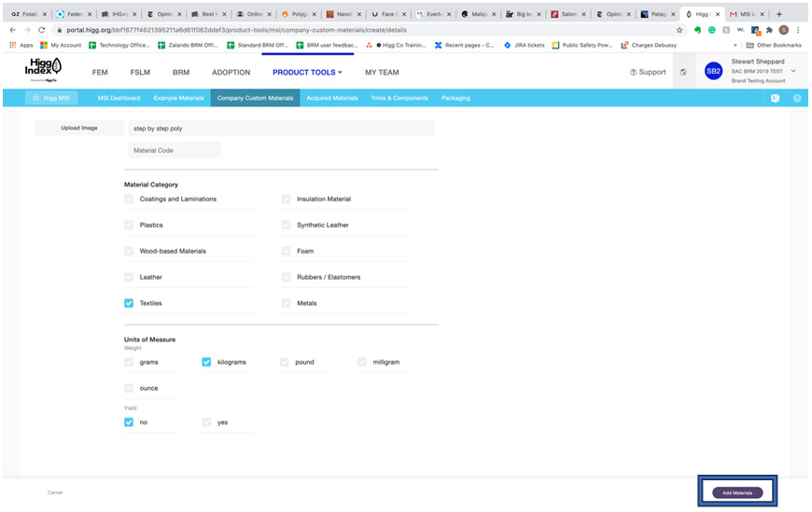Screen dimensions: 812x512
Task: Click the Cancel link
Action: pyautogui.click(x=55, y=492)
